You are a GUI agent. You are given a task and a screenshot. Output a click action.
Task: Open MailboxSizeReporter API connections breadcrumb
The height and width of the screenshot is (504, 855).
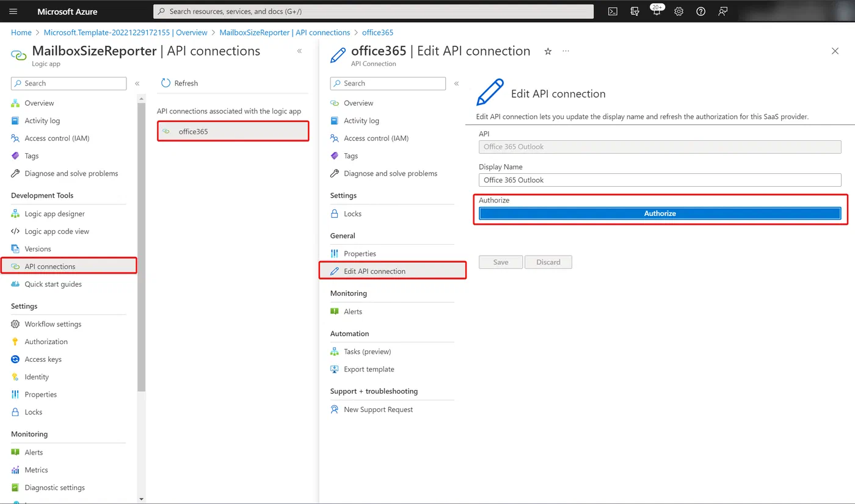coord(285,32)
